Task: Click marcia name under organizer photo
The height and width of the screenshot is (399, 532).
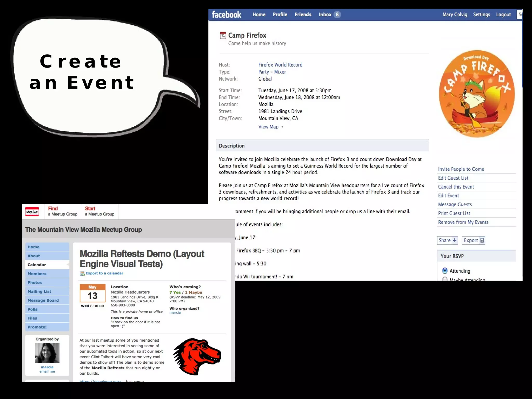Action: pyautogui.click(x=47, y=367)
